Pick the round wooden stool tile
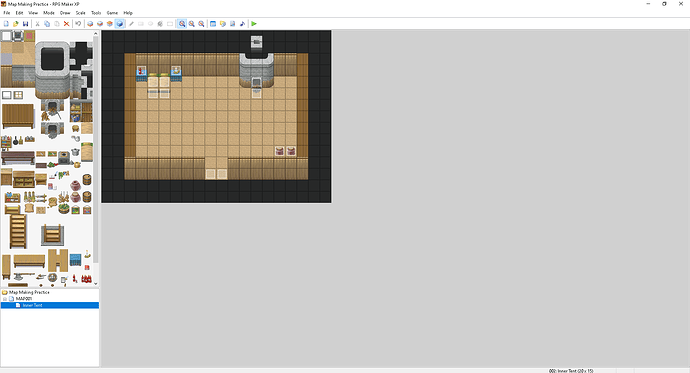This screenshot has height=373, width=690. [75, 128]
